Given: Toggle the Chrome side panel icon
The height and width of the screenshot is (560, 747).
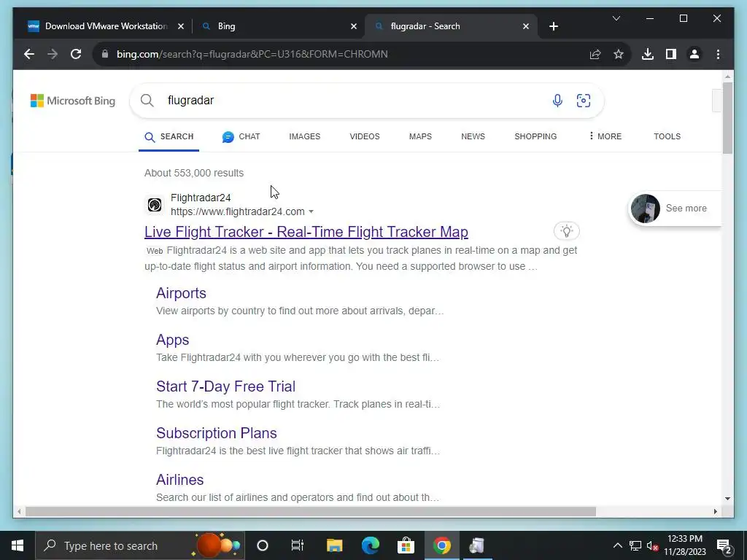Looking at the screenshot, I should coord(671,54).
